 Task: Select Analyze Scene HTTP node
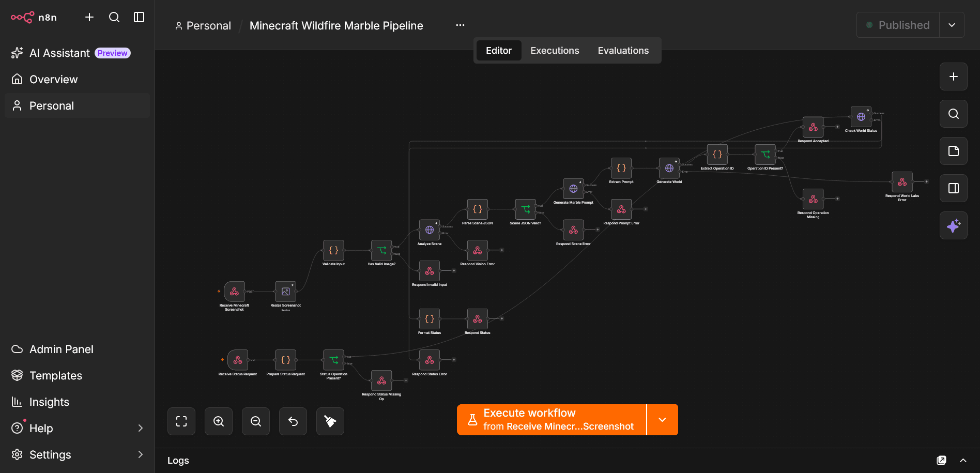click(430, 230)
